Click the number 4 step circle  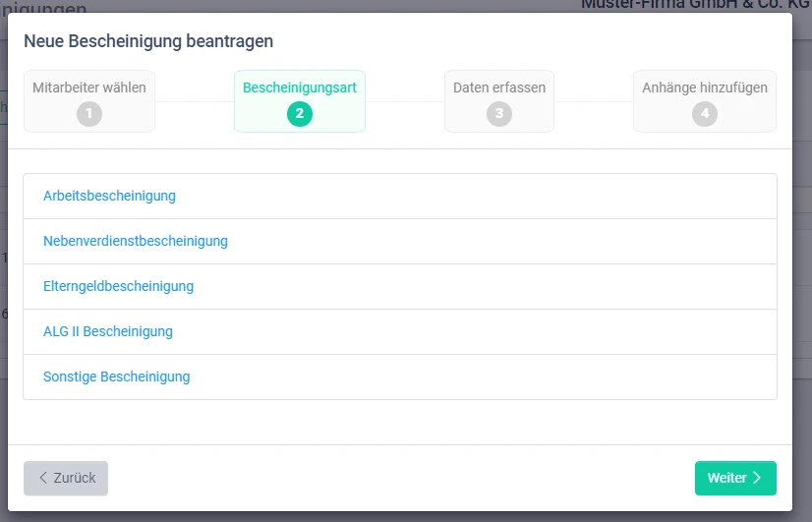705,114
